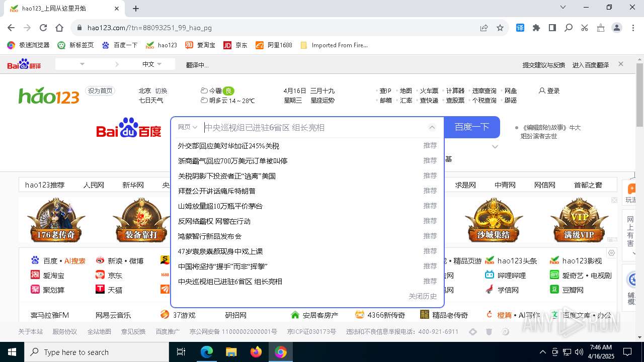Screen dimensions: 644x362
Task: Open the 京东 bookmark in bookmarks bar
Action: tap(235, 45)
